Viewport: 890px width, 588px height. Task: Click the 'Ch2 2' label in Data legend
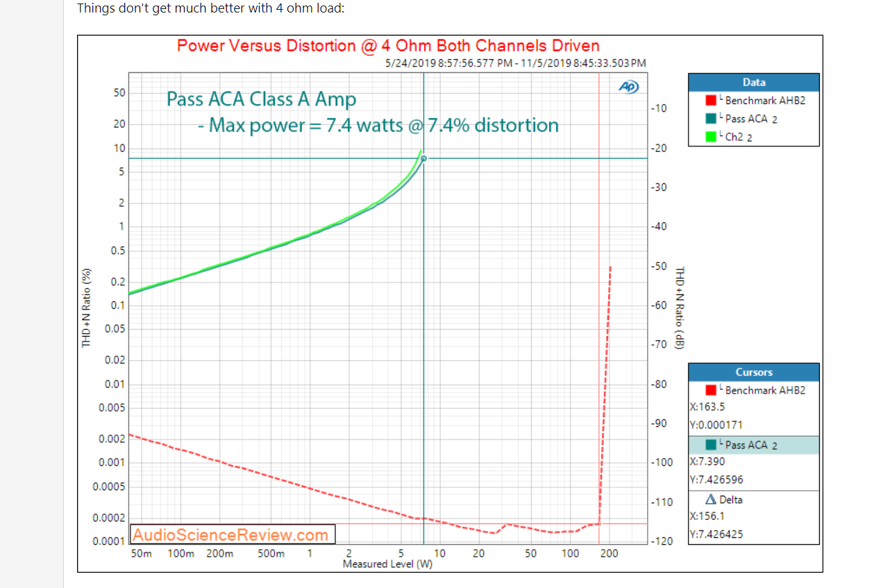pos(739,137)
